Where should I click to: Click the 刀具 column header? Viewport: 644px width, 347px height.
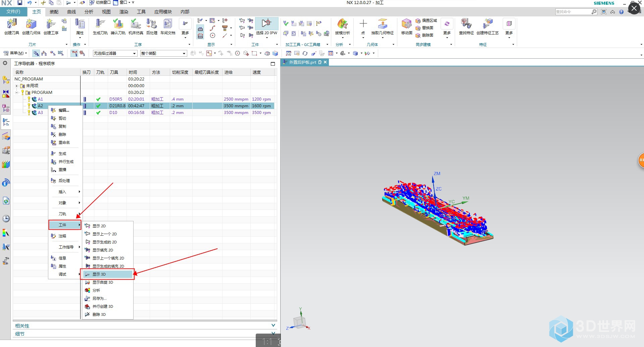click(117, 72)
